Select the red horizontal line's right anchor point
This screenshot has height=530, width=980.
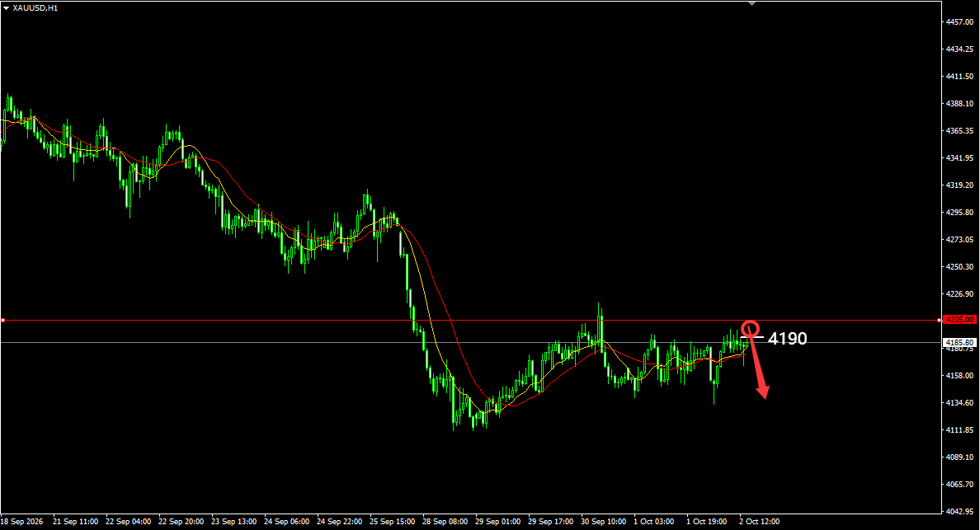(940, 321)
